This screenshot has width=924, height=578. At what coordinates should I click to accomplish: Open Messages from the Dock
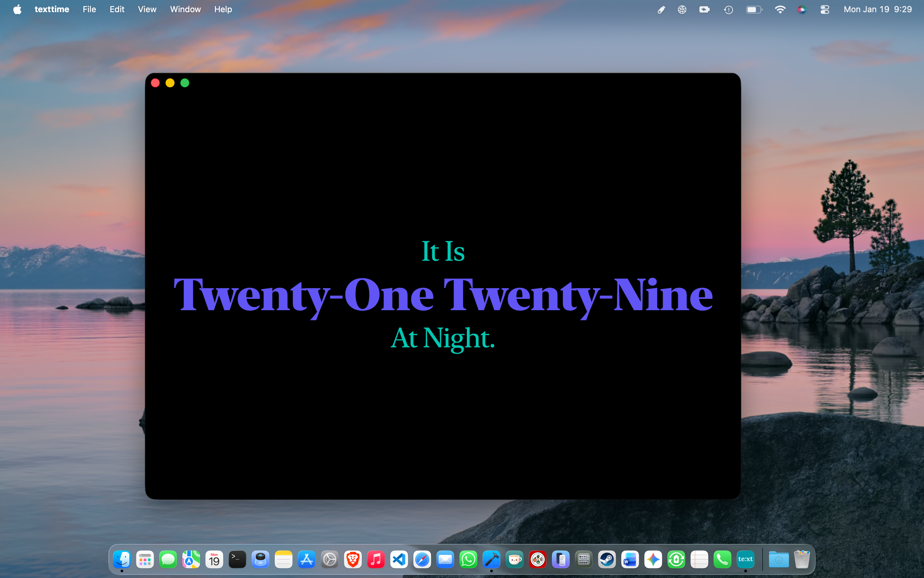coord(168,560)
